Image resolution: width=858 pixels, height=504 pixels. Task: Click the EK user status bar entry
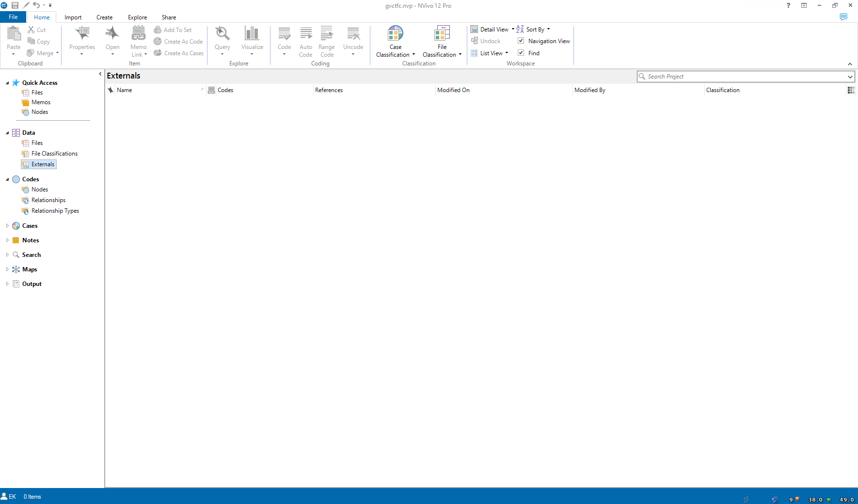tap(9, 497)
